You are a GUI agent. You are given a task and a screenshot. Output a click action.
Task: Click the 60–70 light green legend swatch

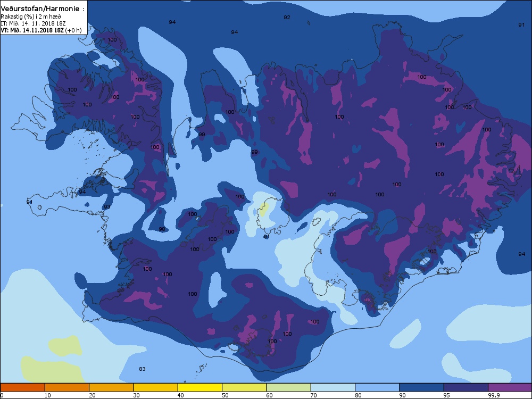coord(289,387)
